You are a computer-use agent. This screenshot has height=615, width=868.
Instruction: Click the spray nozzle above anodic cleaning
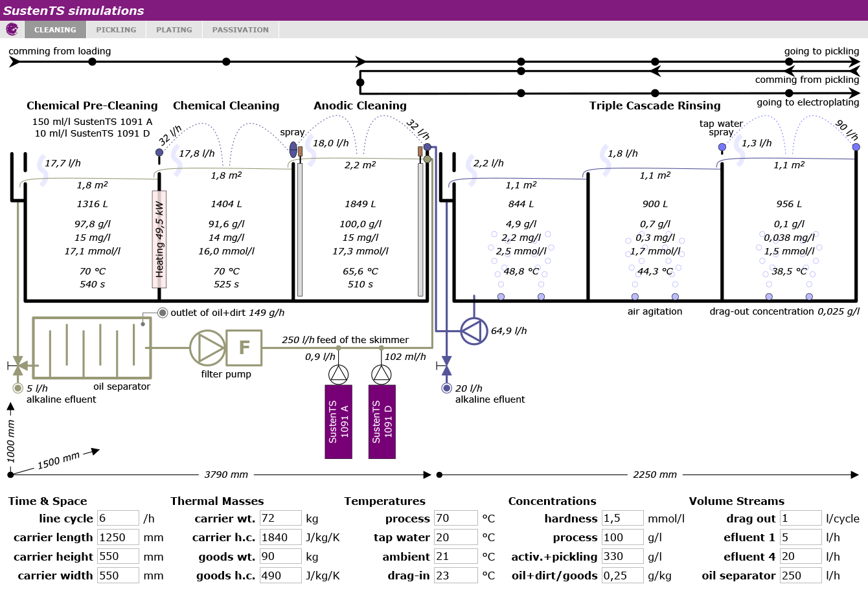[x=293, y=150]
